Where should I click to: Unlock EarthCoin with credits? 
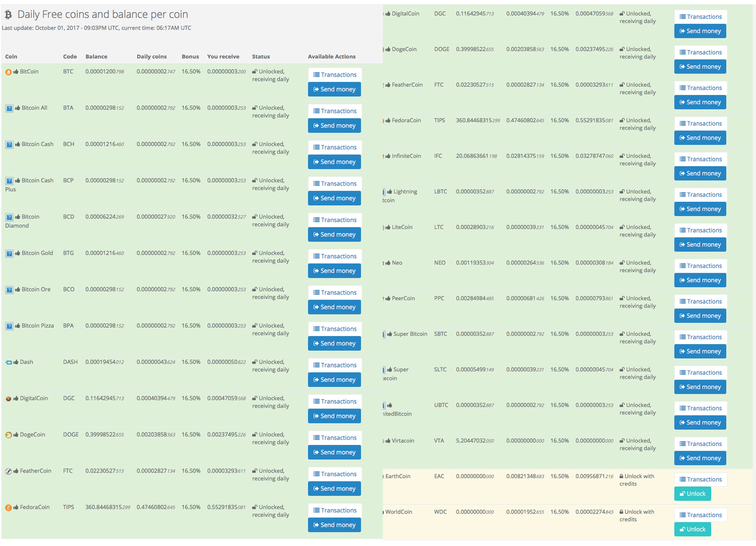click(x=692, y=494)
